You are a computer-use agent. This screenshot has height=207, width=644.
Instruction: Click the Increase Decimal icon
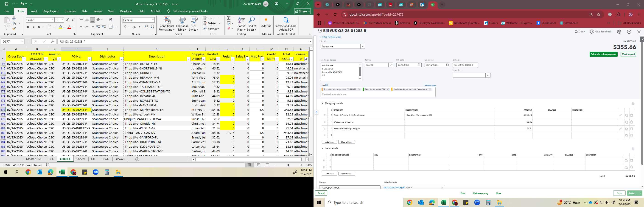(x=146, y=27)
